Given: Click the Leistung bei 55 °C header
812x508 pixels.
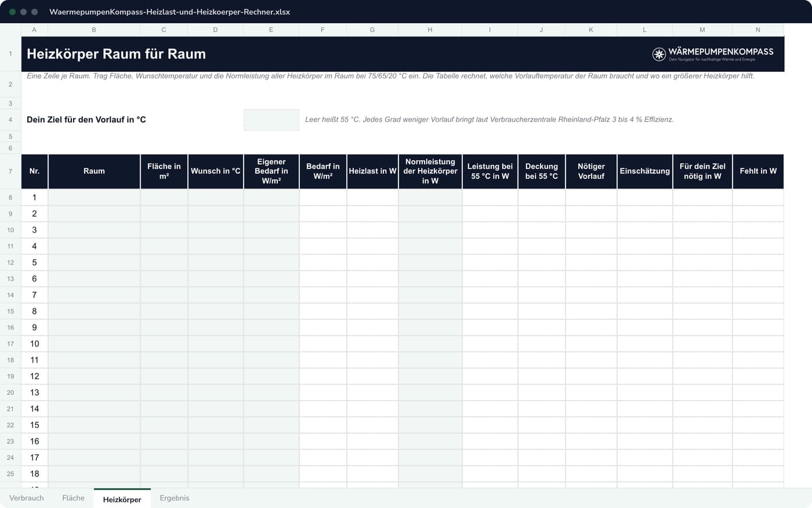Looking at the screenshot, I should point(490,171).
